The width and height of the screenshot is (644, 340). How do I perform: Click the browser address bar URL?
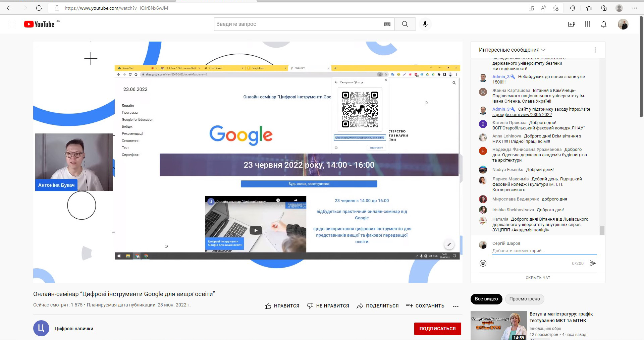116,8
